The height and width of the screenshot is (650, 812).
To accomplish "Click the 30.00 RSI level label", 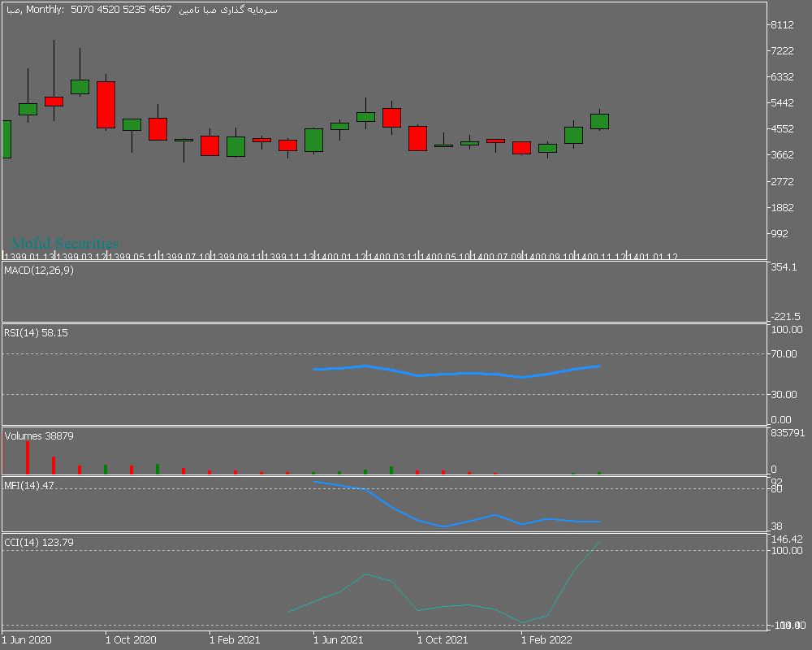I will coord(784,394).
